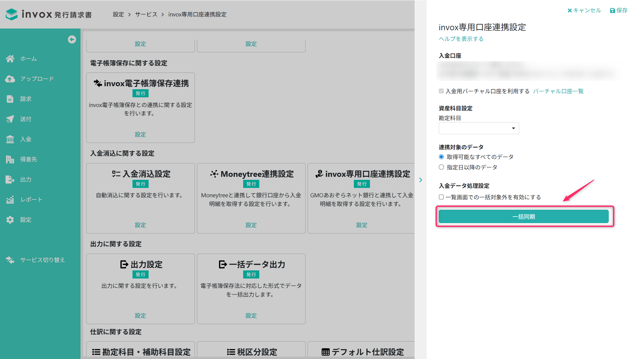Open the バーチャル口座一覧 link
Screen dimensions: 644x359
558,91
